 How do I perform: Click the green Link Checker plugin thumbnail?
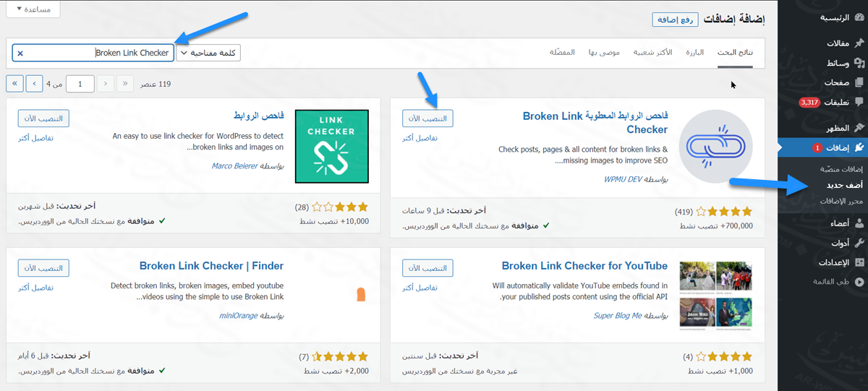coord(332,146)
